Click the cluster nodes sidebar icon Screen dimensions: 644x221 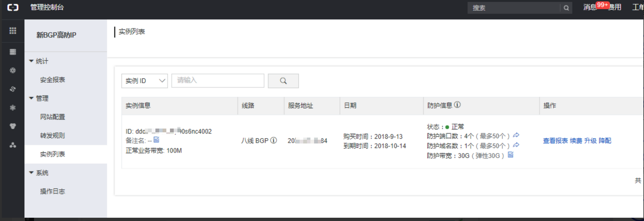(13, 145)
